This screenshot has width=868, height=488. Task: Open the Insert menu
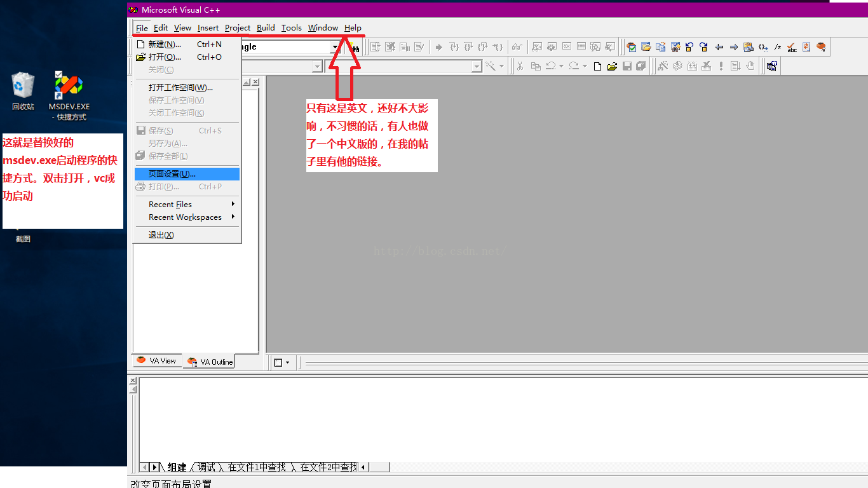point(208,28)
